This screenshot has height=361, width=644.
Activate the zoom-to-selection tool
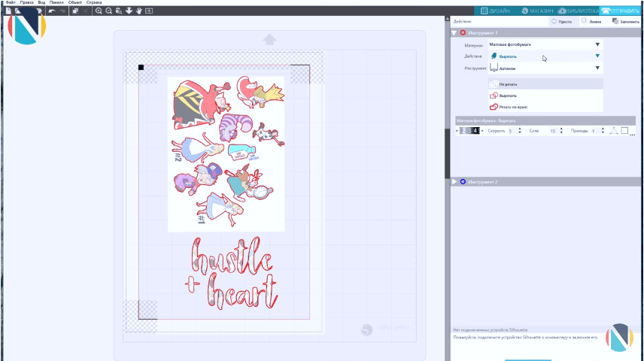119,11
